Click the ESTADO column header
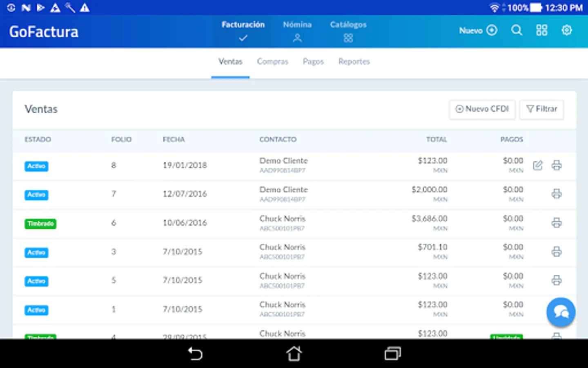588x368 pixels. (38, 139)
